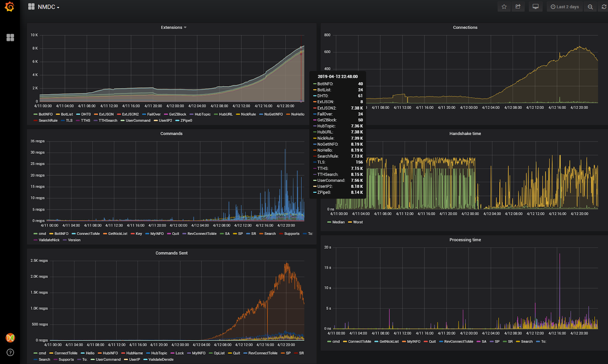
Task: Zoom out the time range with magnifier icon
Action: (589, 6)
